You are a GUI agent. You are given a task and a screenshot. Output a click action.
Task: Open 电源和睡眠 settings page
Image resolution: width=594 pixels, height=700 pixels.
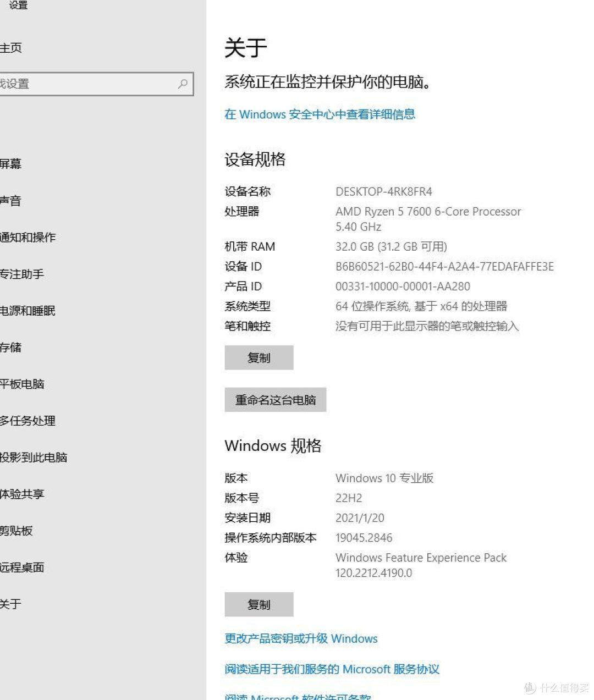pos(28,311)
